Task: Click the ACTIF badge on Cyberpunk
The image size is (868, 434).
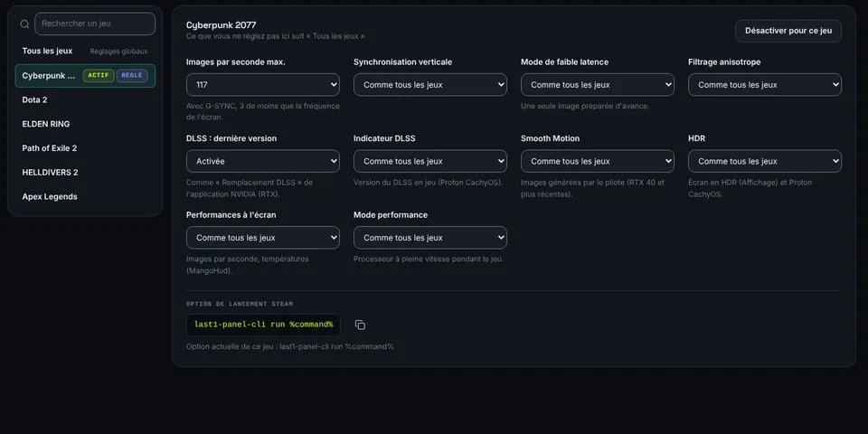Action: pos(99,75)
